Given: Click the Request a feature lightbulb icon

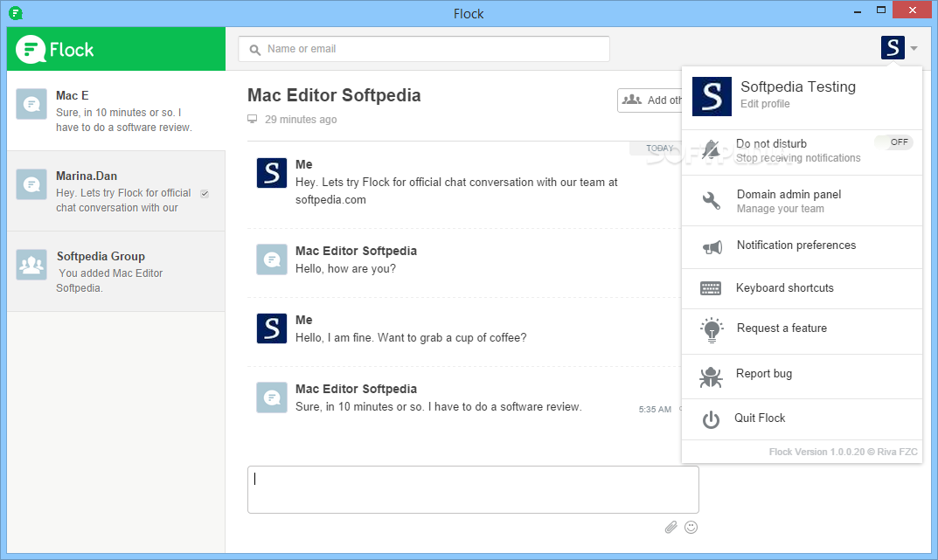Looking at the screenshot, I should 712,330.
